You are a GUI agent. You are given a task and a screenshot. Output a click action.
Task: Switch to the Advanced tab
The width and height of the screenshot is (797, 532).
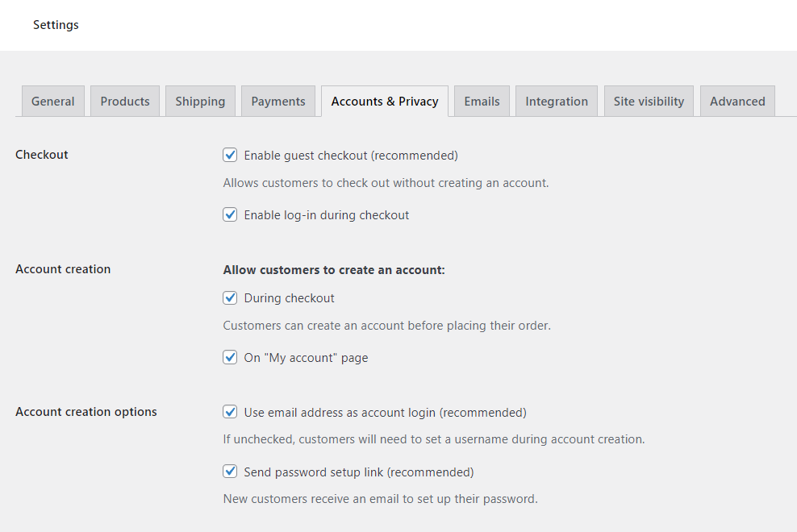(736, 101)
